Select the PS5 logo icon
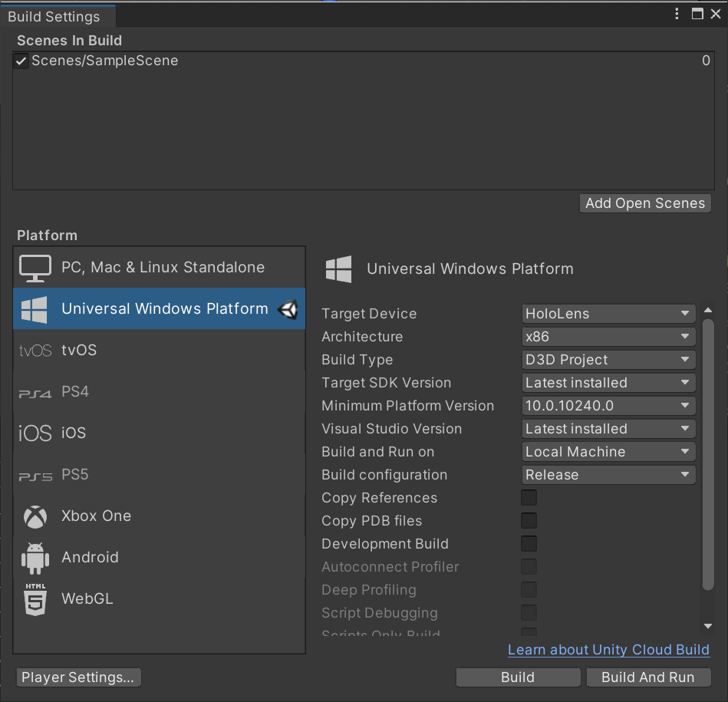The width and height of the screenshot is (728, 702). (x=35, y=476)
